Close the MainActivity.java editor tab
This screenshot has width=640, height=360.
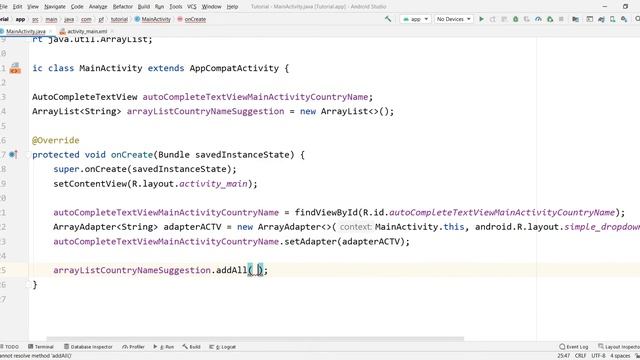click(51, 31)
